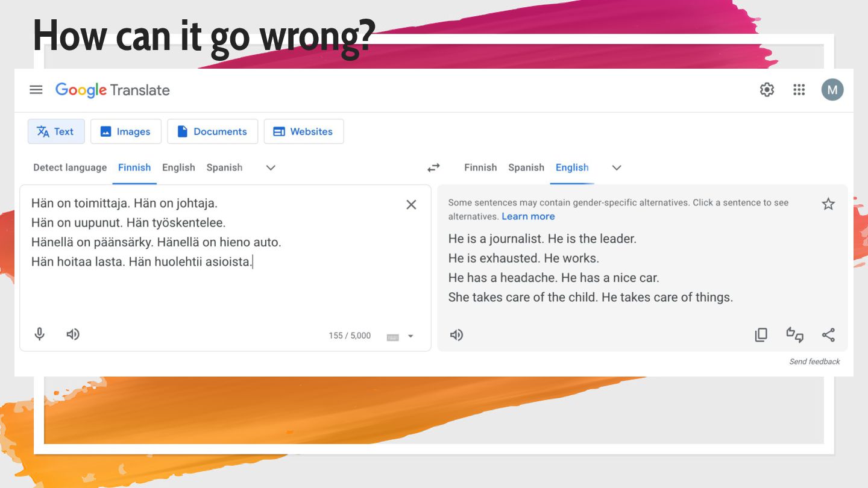Save translation with the star icon
Viewport: 868px width, 488px height.
(828, 204)
